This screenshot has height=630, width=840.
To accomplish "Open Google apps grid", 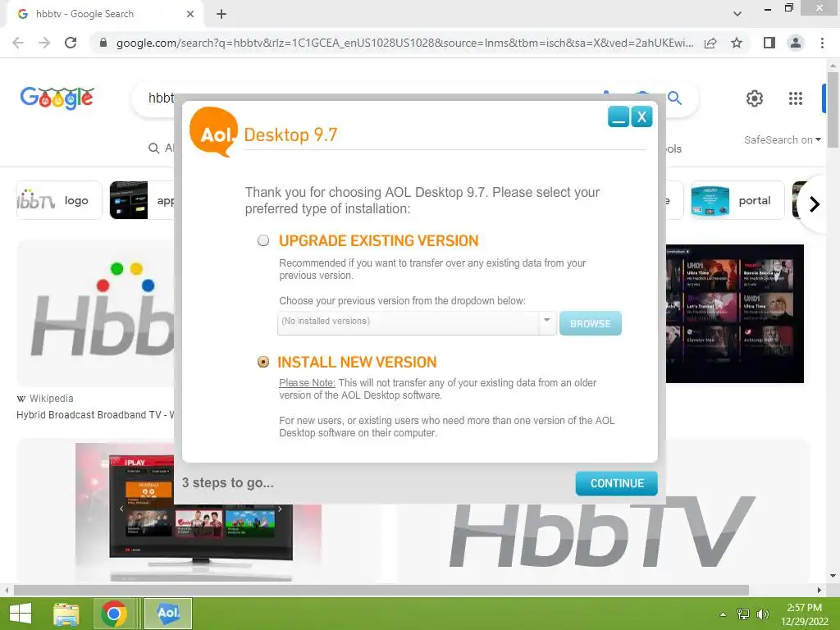I will tap(796, 98).
